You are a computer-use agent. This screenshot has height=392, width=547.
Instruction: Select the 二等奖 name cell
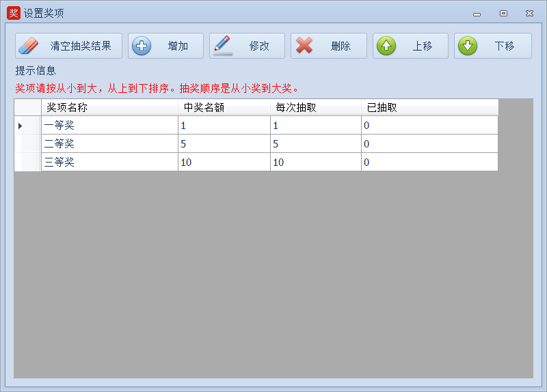point(109,144)
